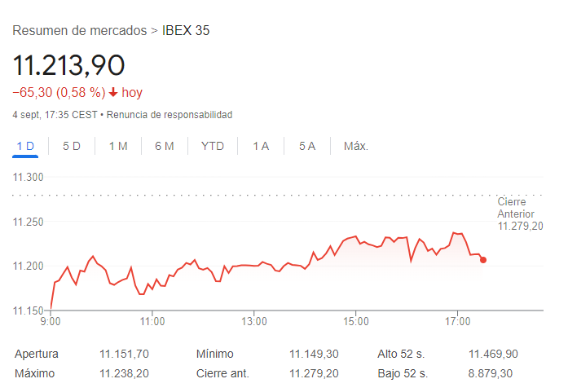This screenshot has width=568, height=392.
Task: Show the 6 M chart range
Action: (x=165, y=146)
